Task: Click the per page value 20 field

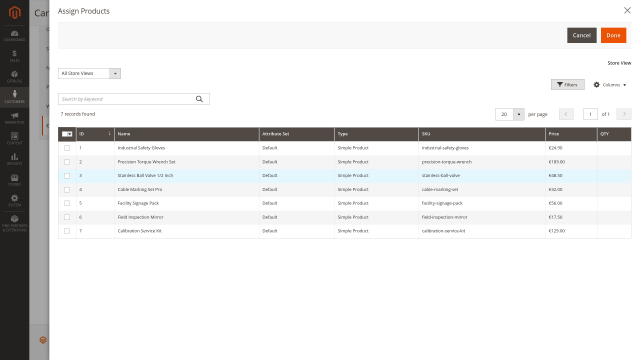Action: point(504,114)
